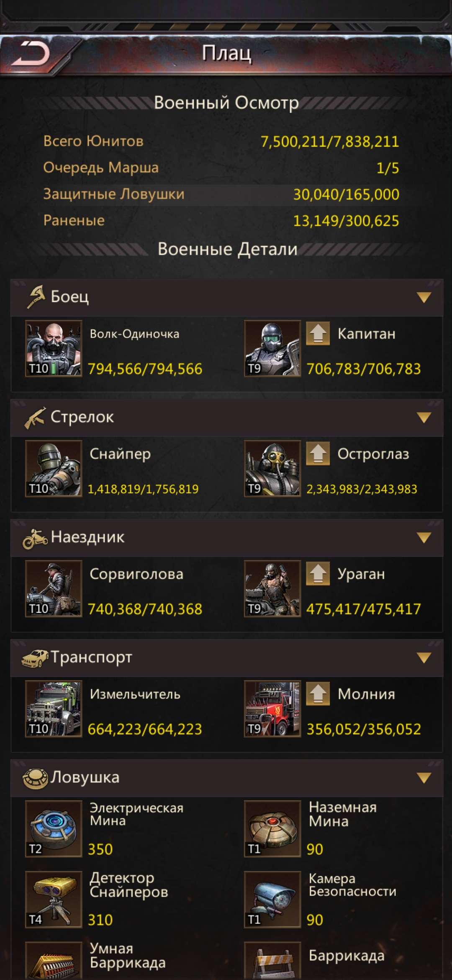
Task: Collapse the Боец section arrow
Action: click(424, 297)
